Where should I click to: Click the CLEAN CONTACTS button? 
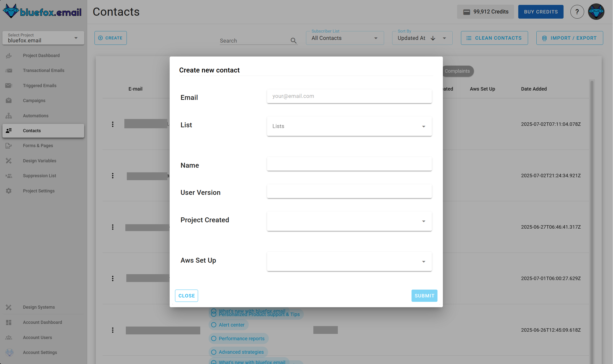(494, 38)
